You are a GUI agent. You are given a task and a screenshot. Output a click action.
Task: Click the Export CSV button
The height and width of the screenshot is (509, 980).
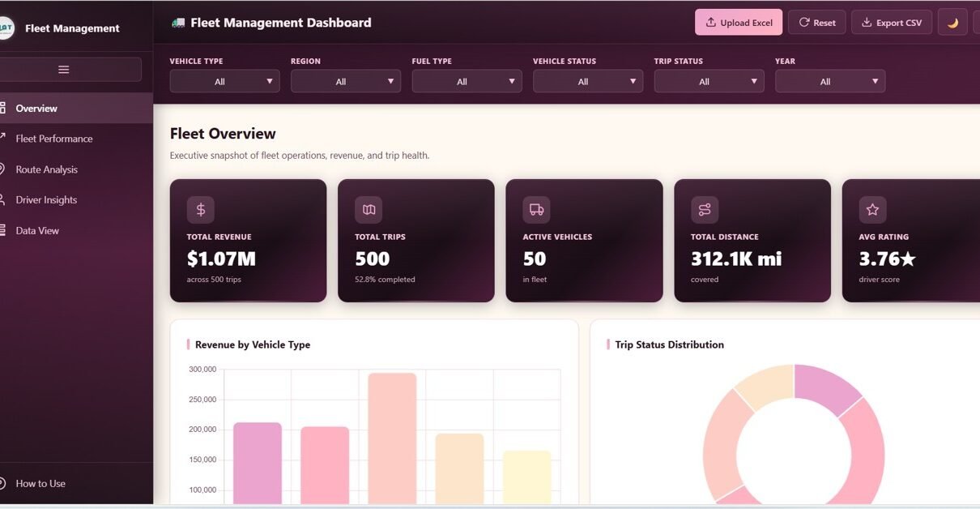coord(892,23)
